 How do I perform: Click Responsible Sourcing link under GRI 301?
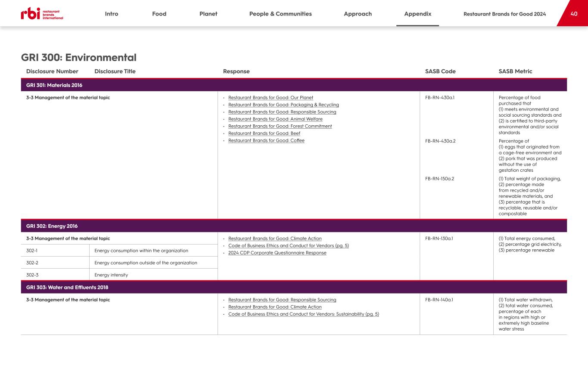pyautogui.click(x=282, y=112)
